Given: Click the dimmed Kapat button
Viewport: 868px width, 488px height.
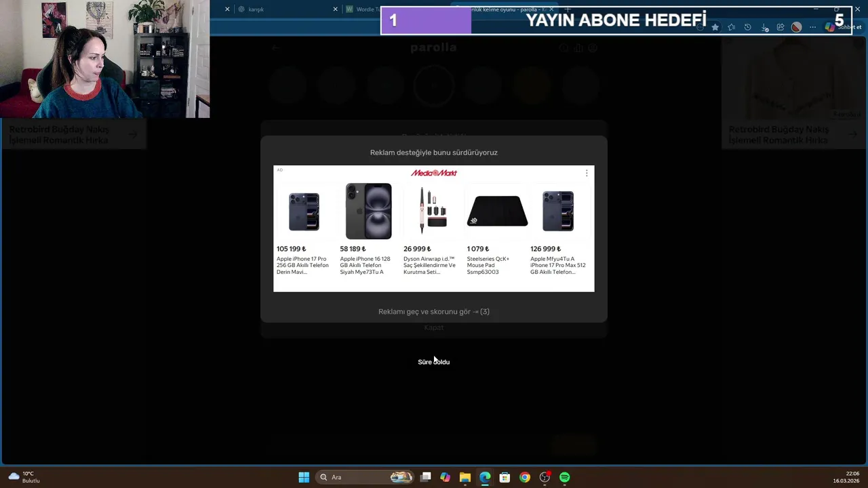Looking at the screenshot, I should coord(434,328).
